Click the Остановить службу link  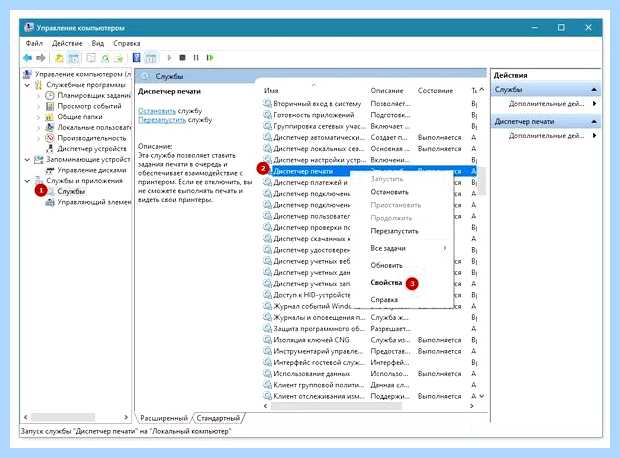tap(157, 111)
